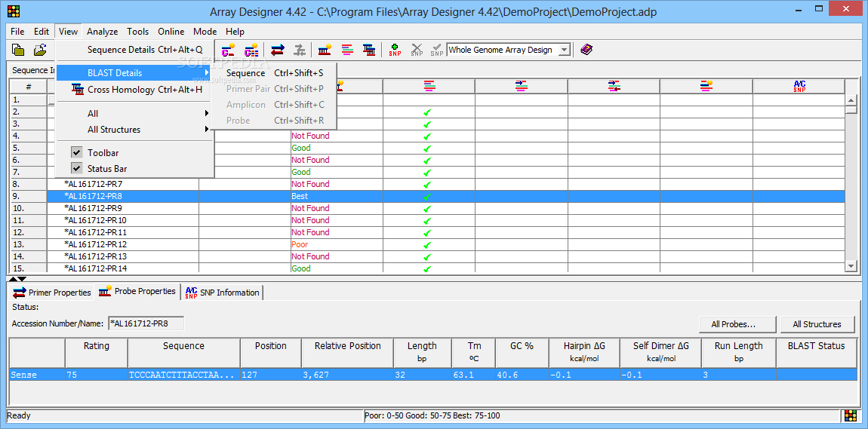
Task: Click the add SNP icon with green plus
Action: 395,50
